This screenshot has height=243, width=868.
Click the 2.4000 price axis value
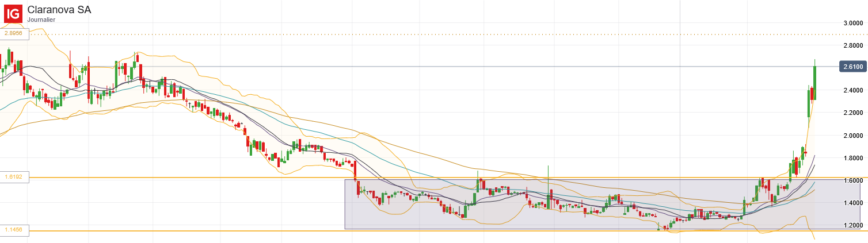[x=853, y=90]
